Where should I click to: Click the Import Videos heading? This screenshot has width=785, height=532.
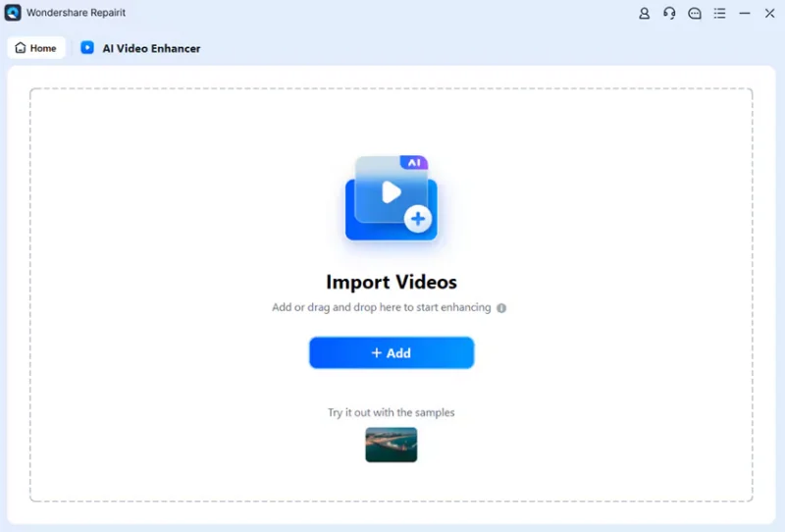391,283
